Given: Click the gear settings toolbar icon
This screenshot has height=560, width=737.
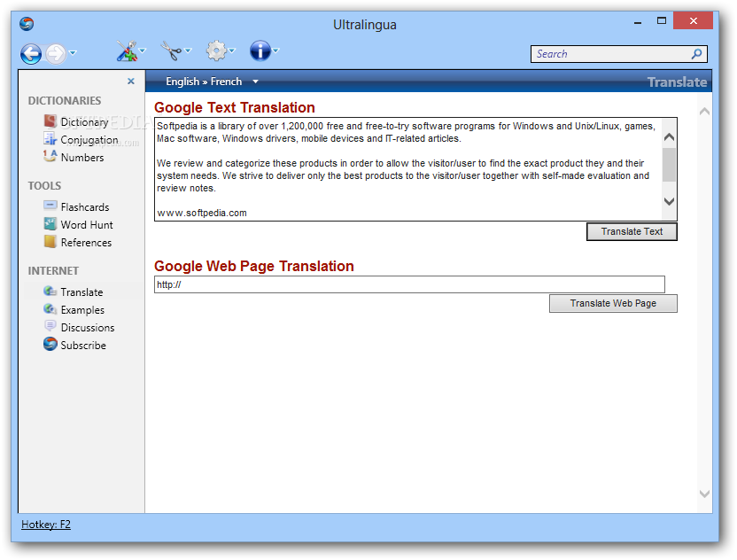Looking at the screenshot, I should [x=216, y=51].
